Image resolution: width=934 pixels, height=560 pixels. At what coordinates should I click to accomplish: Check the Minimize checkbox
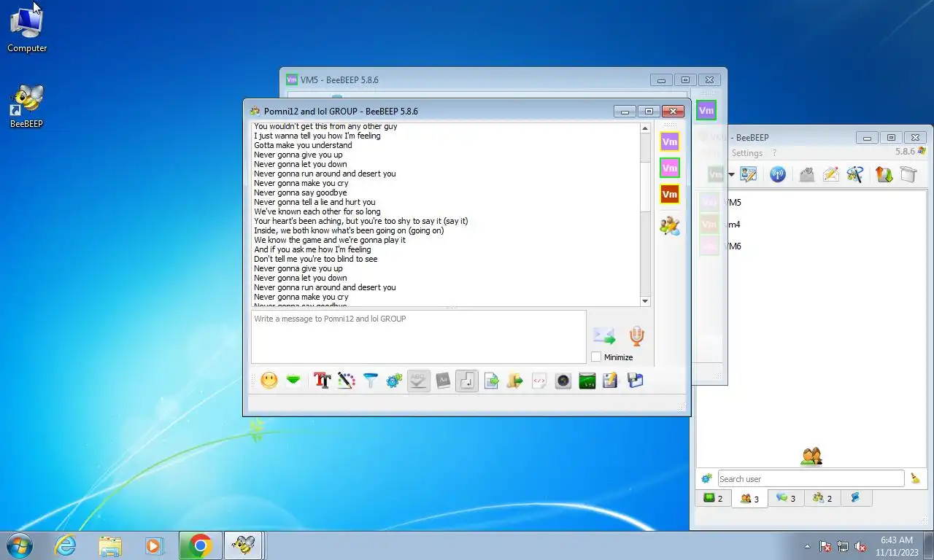coord(596,357)
